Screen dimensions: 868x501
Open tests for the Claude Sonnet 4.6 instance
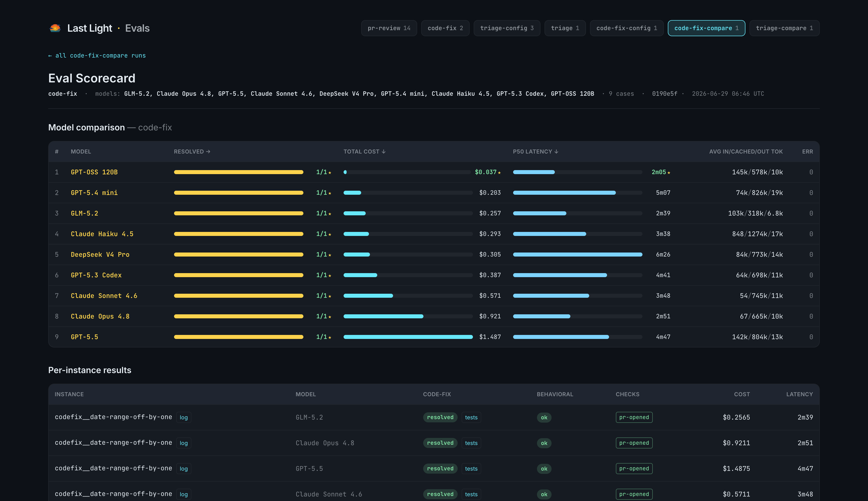click(471, 494)
